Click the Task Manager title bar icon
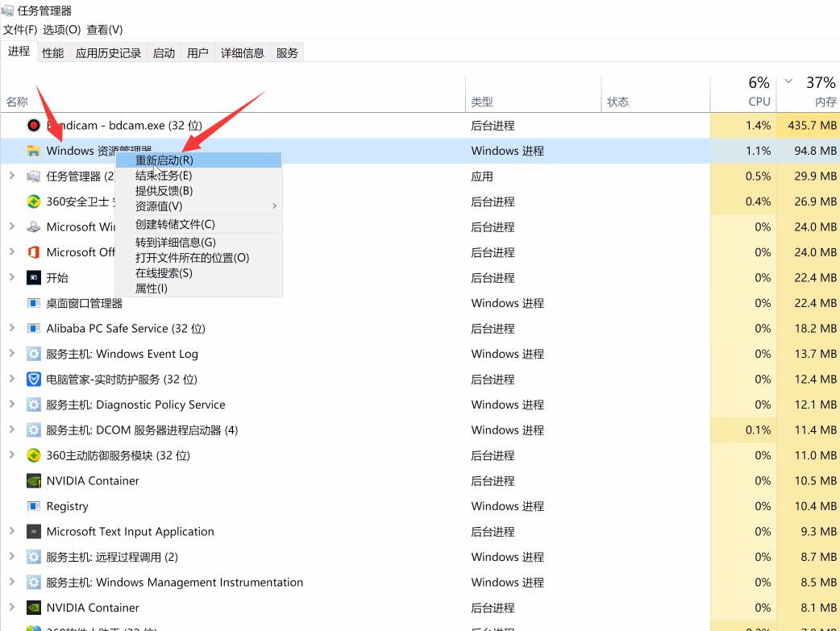840x631 pixels. (7, 10)
